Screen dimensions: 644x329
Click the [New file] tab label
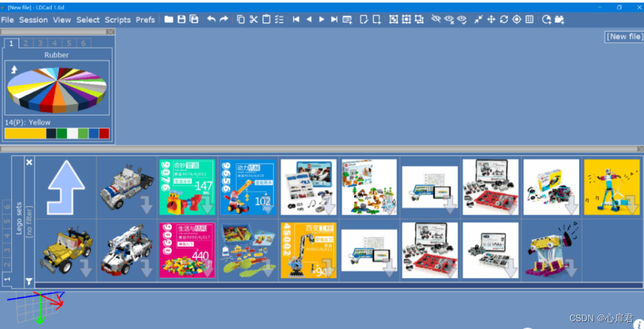pyautogui.click(x=624, y=37)
